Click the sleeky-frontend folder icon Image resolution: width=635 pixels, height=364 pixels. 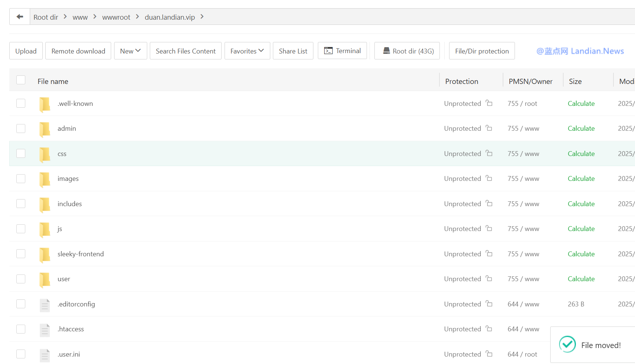(x=45, y=254)
